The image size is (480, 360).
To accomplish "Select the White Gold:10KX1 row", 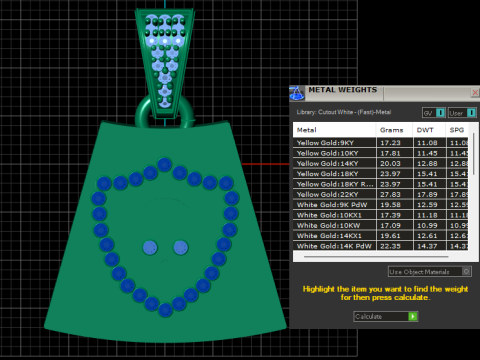I will pos(381,215).
